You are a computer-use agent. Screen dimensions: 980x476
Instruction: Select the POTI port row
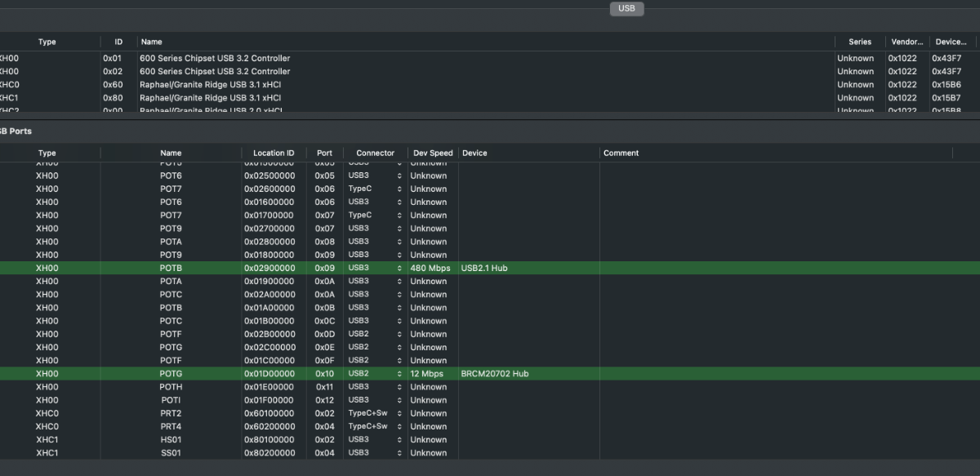(171, 400)
